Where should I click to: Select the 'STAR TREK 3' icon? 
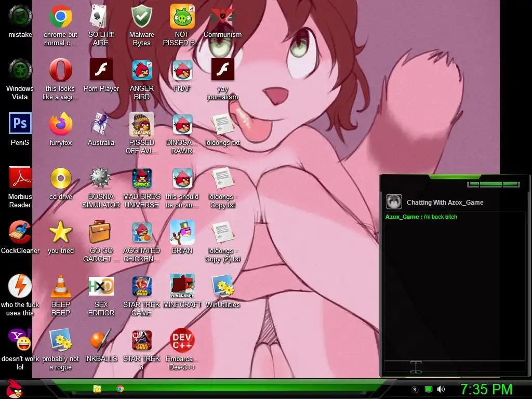click(x=141, y=340)
